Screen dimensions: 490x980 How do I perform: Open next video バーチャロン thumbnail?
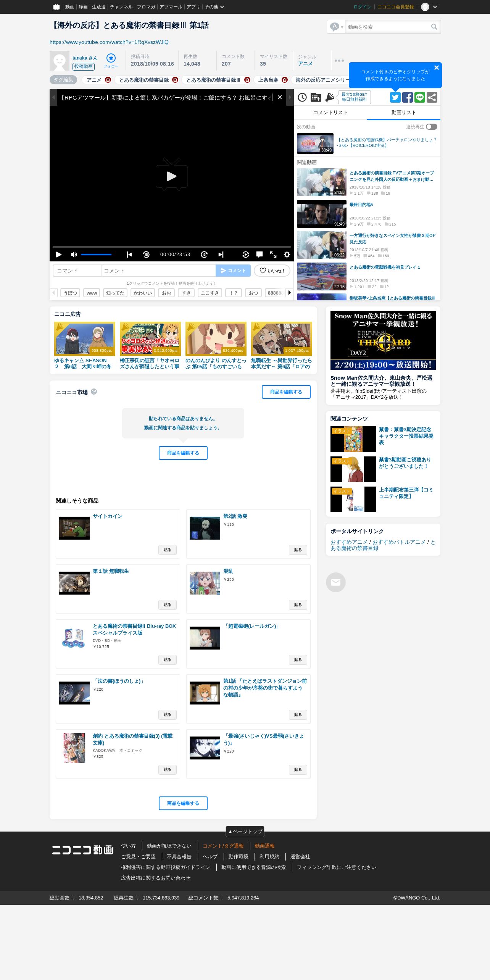[x=315, y=143]
